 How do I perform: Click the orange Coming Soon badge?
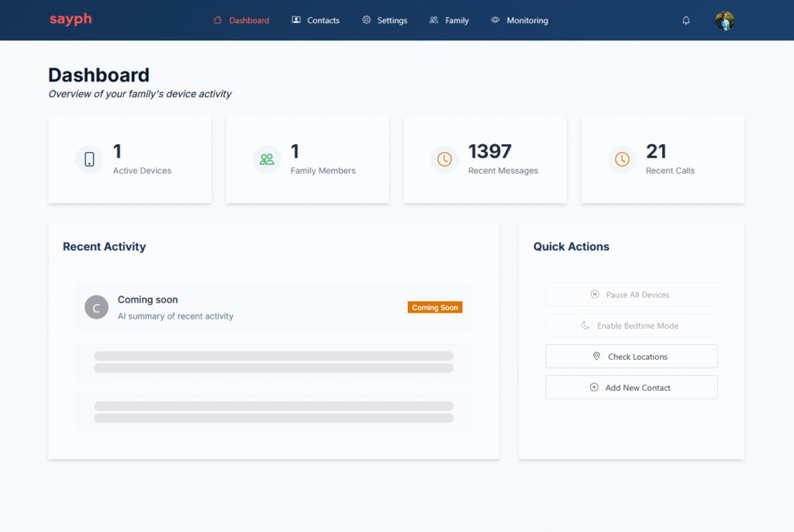pos(435,308)
